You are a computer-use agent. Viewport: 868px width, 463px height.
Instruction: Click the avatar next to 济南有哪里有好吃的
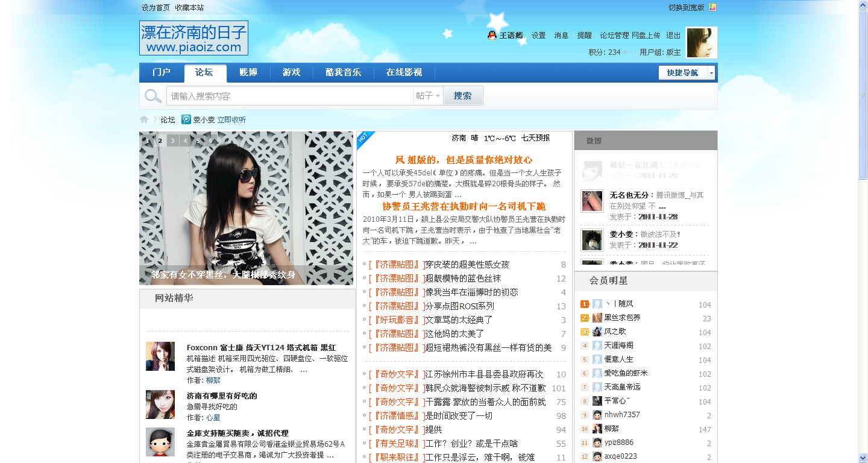(160, 405)
